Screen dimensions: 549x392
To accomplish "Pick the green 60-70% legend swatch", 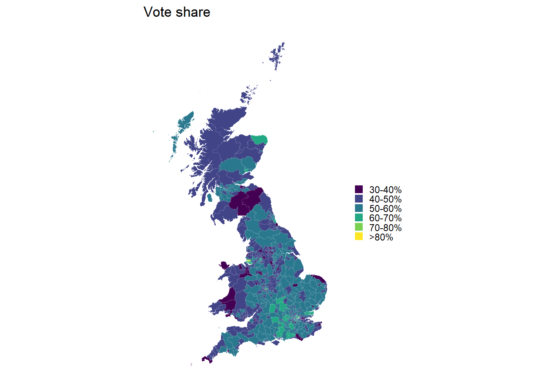I will coord(359,218).
